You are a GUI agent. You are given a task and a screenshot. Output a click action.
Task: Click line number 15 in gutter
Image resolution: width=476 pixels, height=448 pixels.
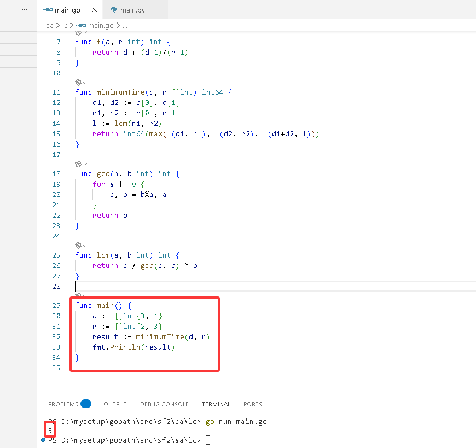pyautogui.click(x=56, y=134)
